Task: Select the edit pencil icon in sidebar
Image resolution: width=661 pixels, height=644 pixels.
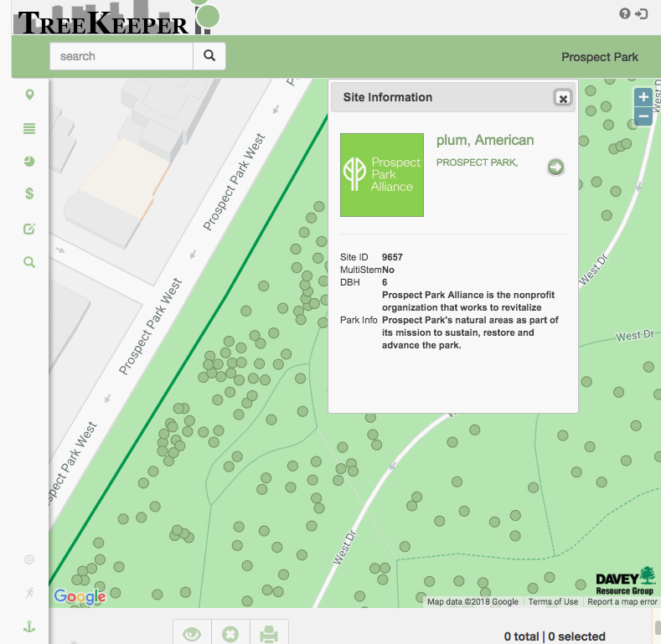Action: click(x=30, y=229)
